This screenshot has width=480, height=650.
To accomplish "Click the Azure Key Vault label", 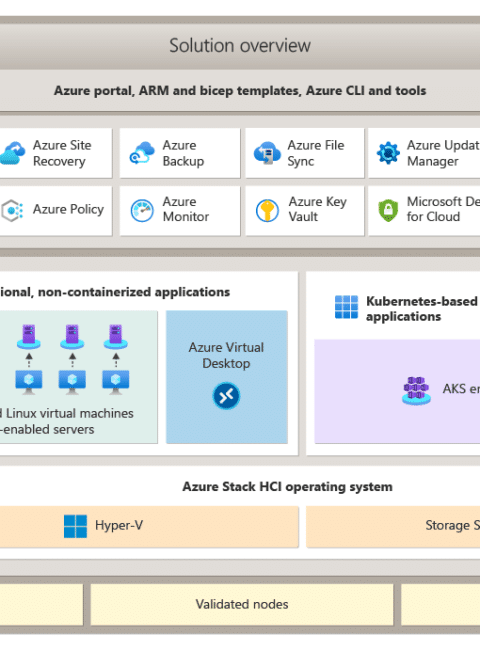I will (318, 209).
